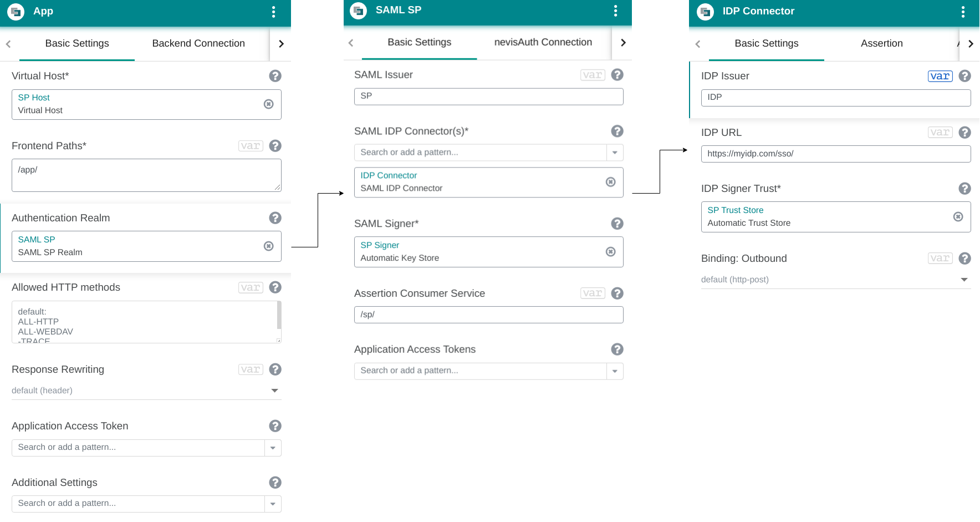Open the IDP Connector panel three-dot menu
980x522 pixels.
coord(963,12)
